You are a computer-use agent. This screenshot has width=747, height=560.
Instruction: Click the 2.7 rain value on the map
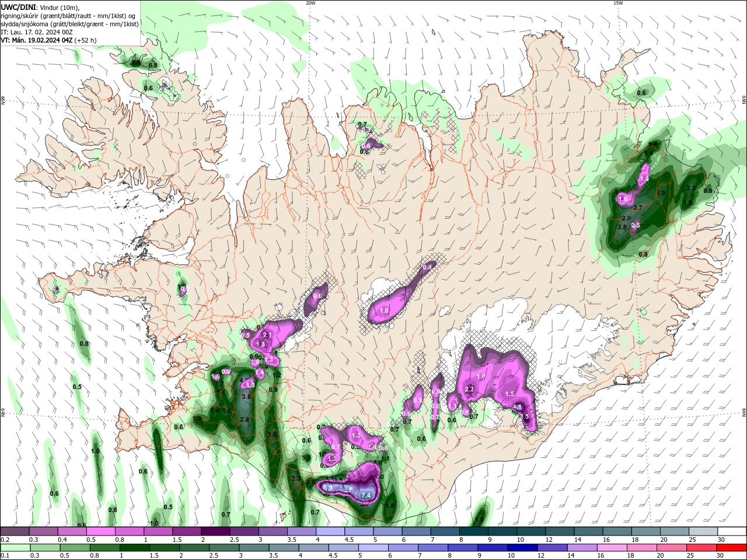638,208
